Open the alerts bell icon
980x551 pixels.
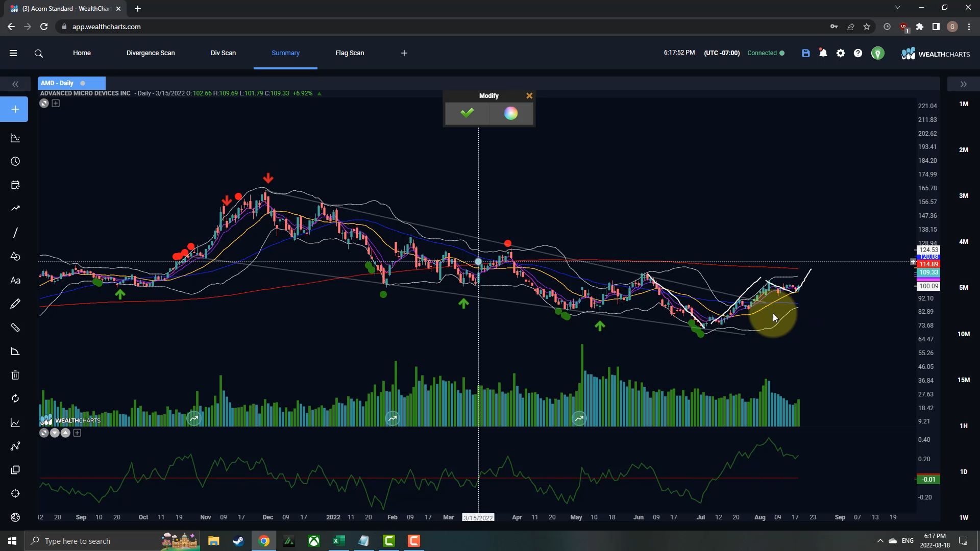coord(823,53)
